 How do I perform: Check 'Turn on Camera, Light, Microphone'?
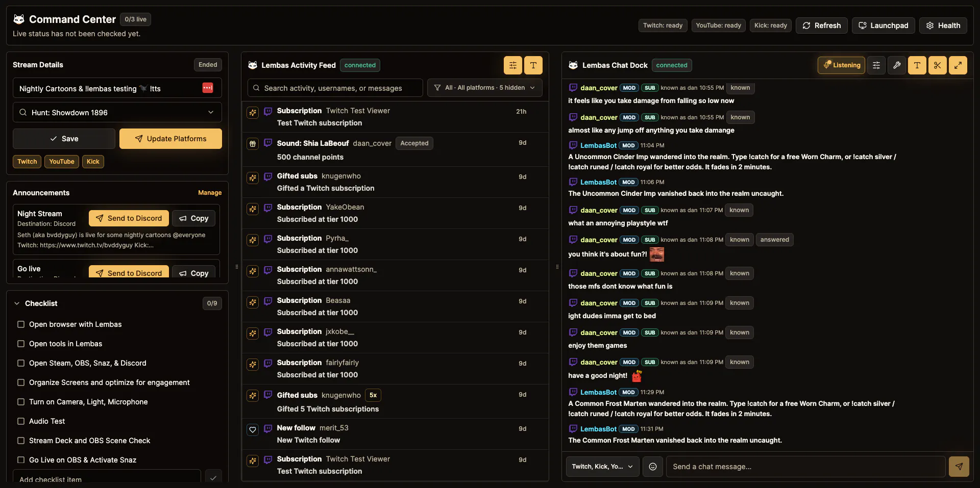[21, 402]
